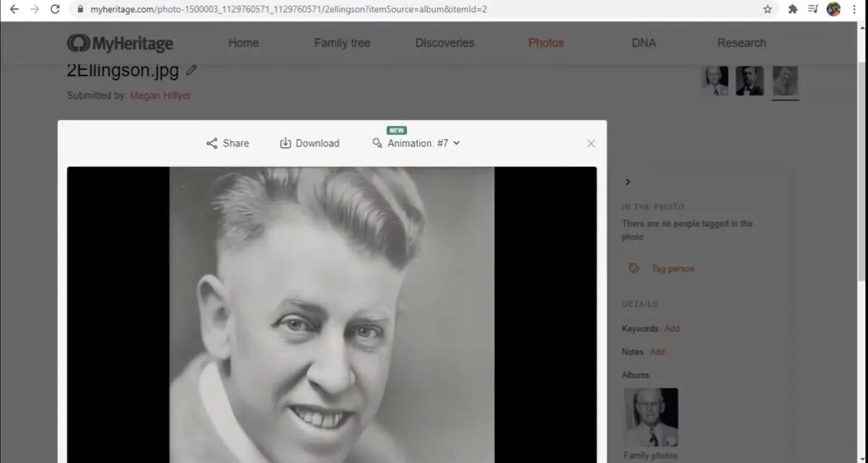
Task: Click the 'There are no people tagged' text
Action: click(687, 230)
